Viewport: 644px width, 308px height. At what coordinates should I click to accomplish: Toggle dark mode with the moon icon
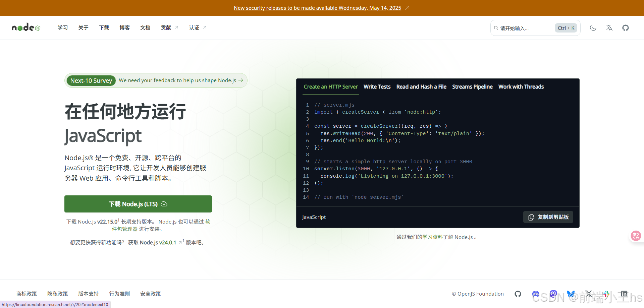click(x=593, y=28)
